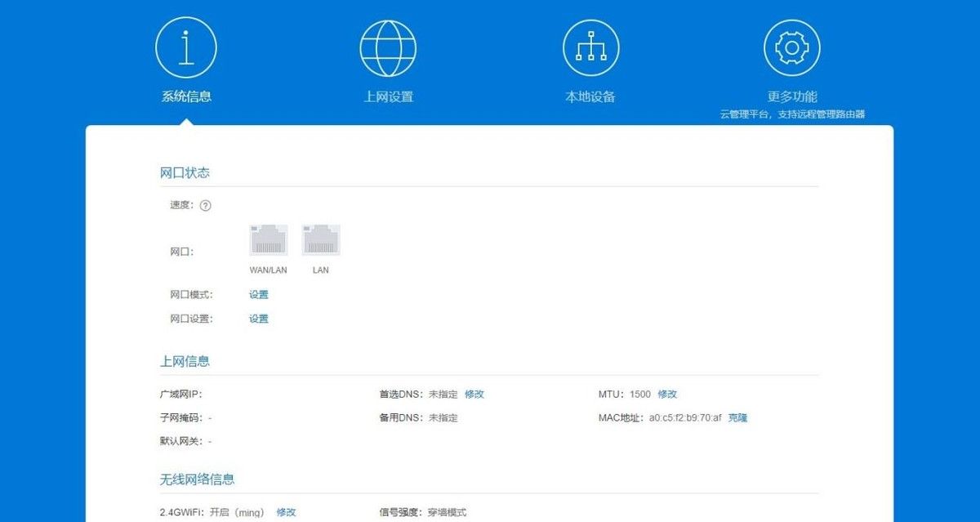
Task: Click 修改 link beside 2.4GWiFi
Action: click(286, 512)
